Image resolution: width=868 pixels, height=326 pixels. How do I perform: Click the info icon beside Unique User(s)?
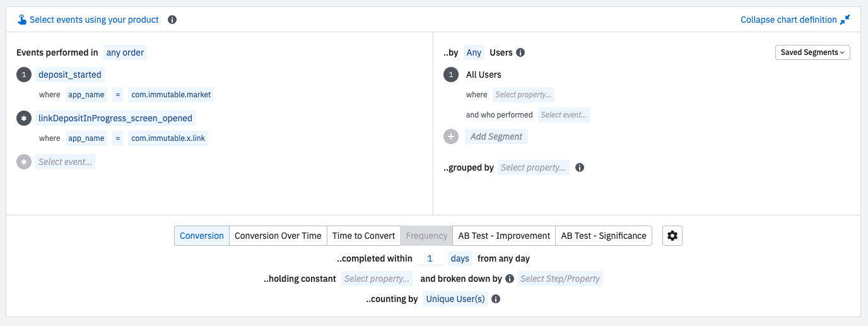[x=496, y=299]
